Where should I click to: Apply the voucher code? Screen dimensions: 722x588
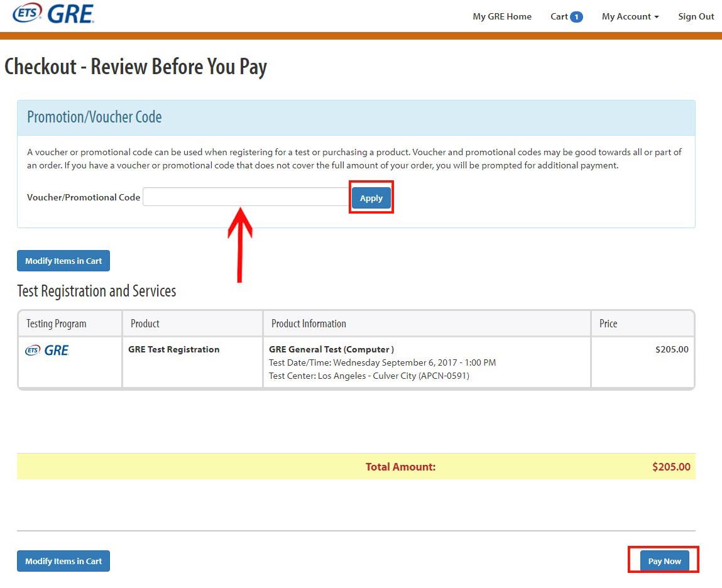(371, 199)
